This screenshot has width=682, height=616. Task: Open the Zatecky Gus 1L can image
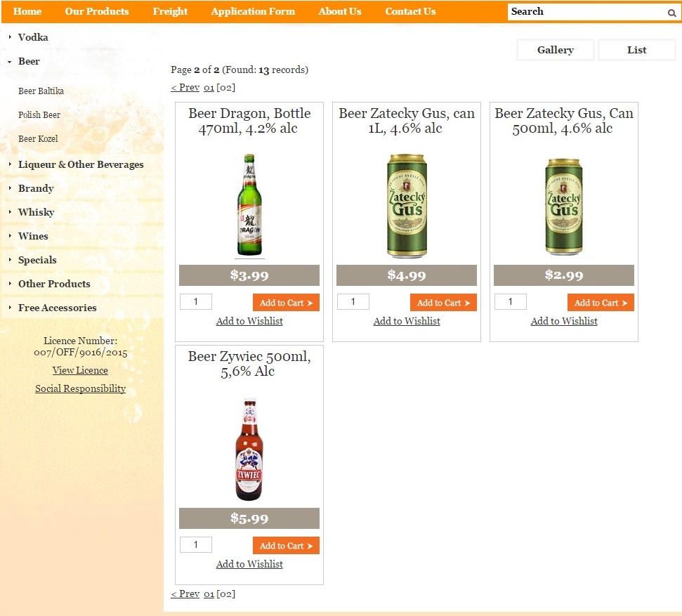click(x=407, y=205)
